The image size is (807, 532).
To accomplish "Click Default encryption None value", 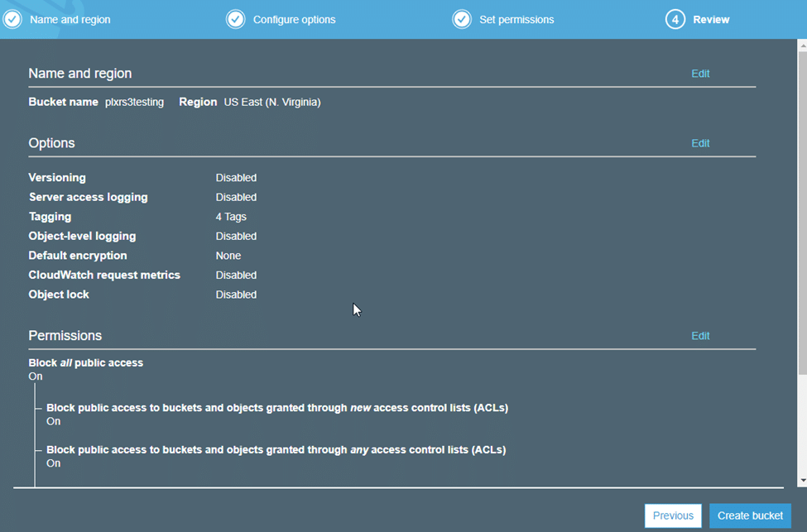I will coord(228,256).
